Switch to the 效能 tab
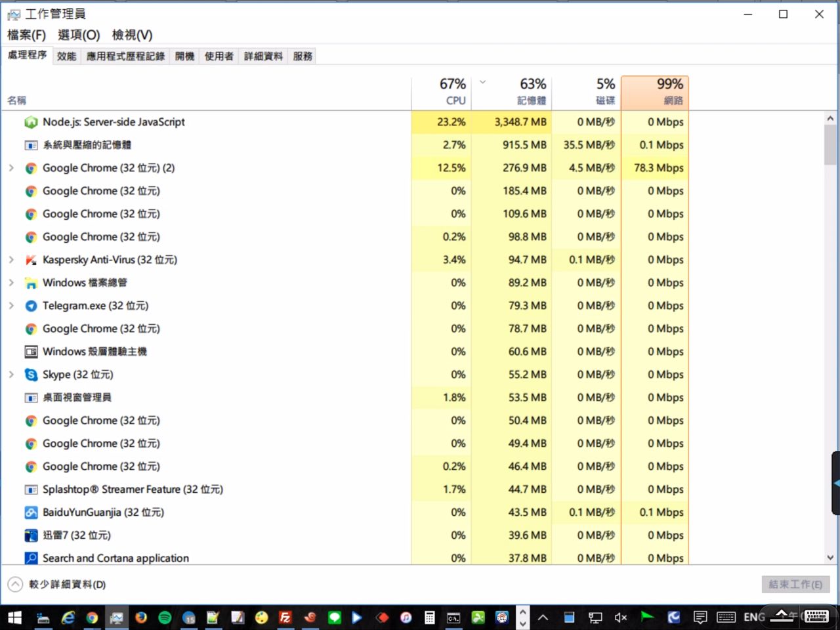This screenshot has width=840, height=630. pos(66,56)
